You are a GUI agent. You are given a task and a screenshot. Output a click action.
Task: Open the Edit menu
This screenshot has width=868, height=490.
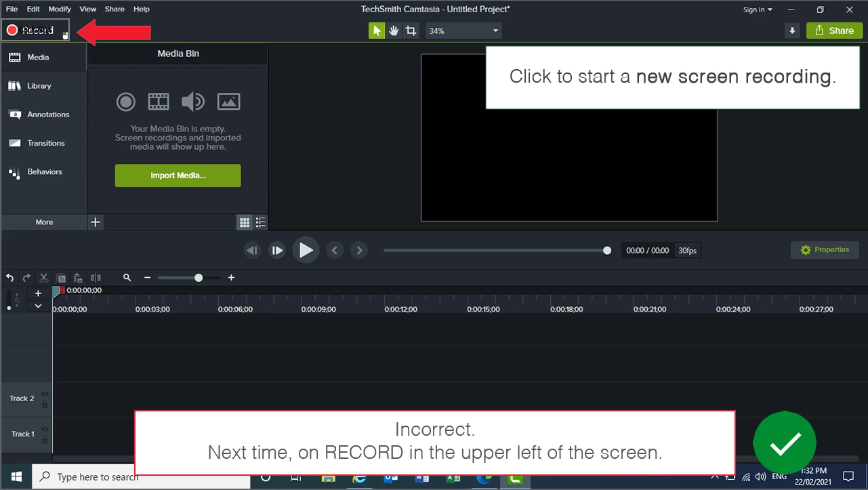pyautogui.click(x=33, y=9)
